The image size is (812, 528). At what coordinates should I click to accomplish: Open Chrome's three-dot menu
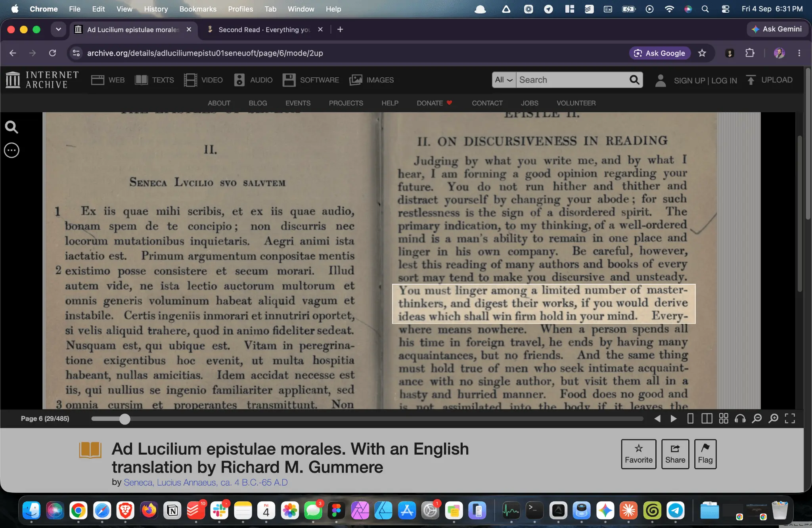point(799,53)
